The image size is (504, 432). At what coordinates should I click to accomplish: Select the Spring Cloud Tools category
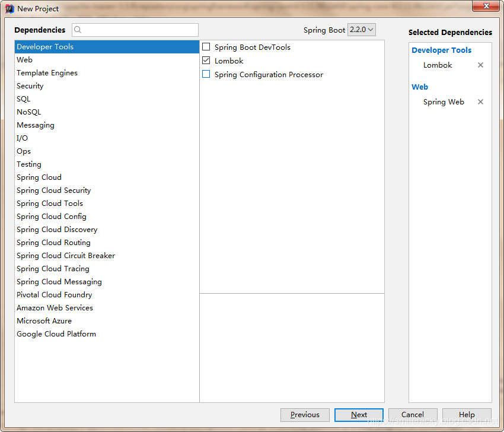(x=107, y=204)
